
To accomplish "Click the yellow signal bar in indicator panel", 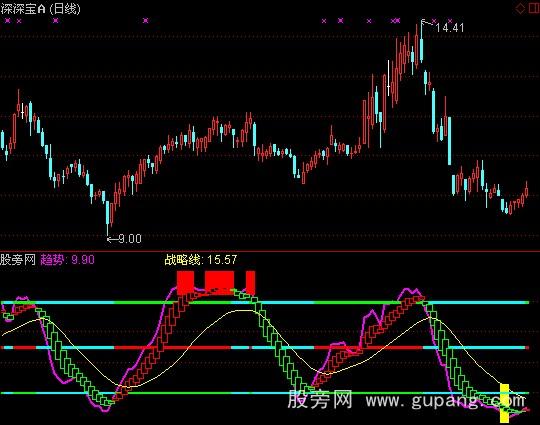I will pyautogui.click(x=504, y=403).
